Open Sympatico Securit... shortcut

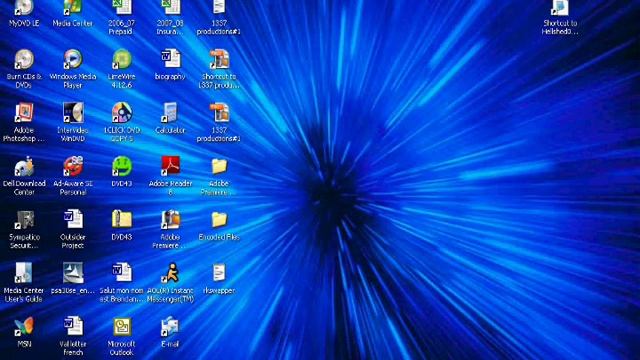coord(24,220)
